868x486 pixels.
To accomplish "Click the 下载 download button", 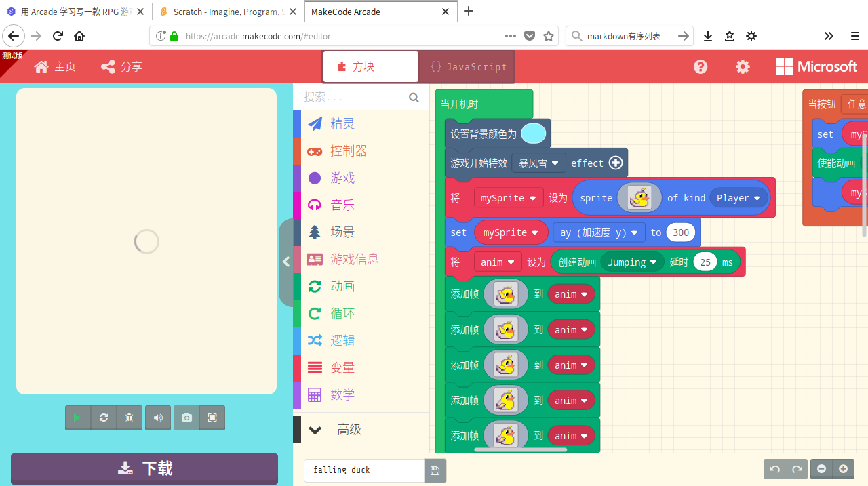I will [x=144, y=468].
